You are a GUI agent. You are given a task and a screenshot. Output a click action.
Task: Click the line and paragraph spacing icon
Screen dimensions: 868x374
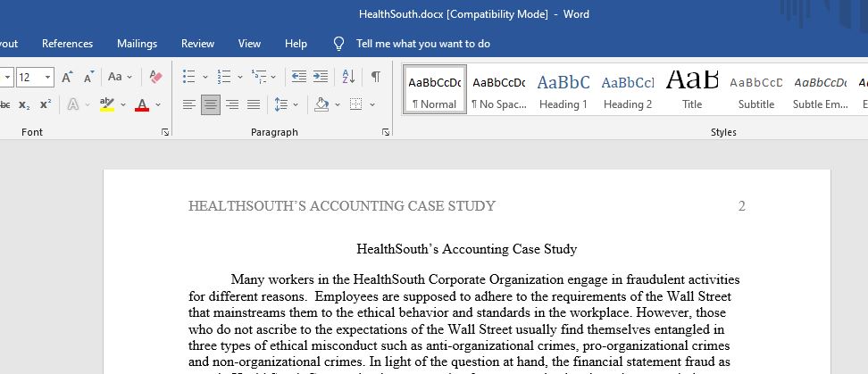point(281,104)
